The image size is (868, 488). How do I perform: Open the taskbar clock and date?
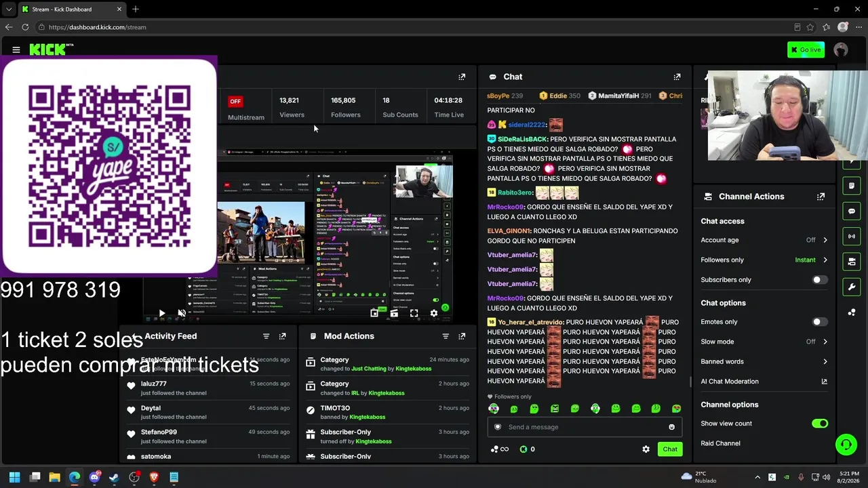[848, 477]
